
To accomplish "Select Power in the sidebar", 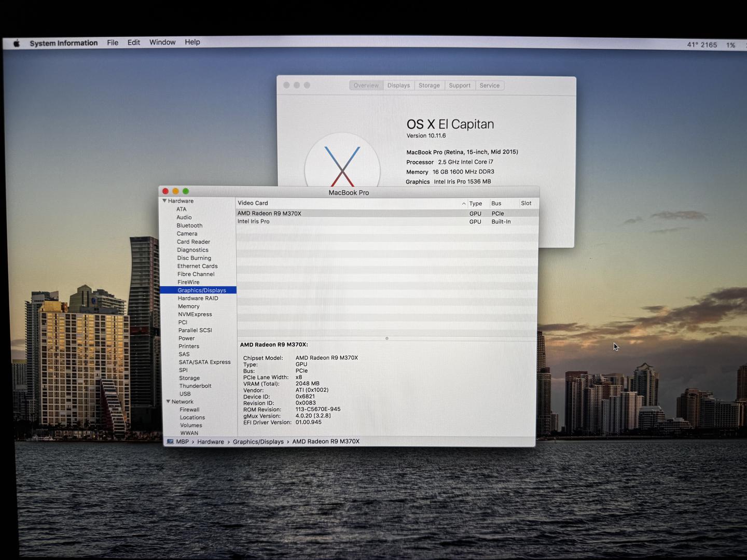I will point(187,338).
